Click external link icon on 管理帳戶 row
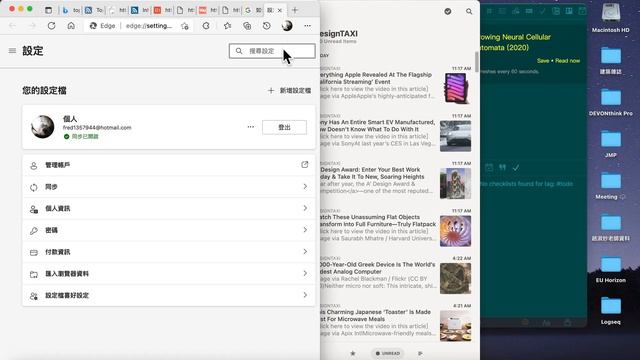 (304, 164)
